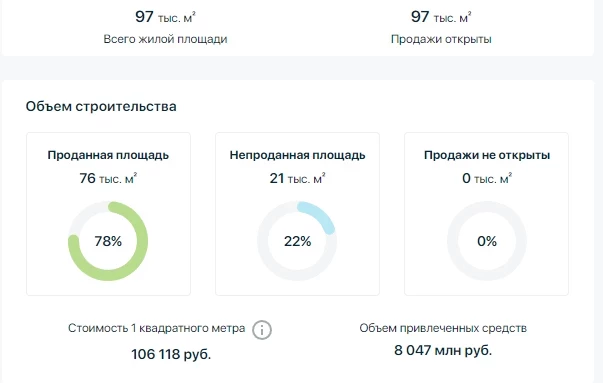
Task: Click the 8 047 млн руб. value
Action: (x=443, y=350)
